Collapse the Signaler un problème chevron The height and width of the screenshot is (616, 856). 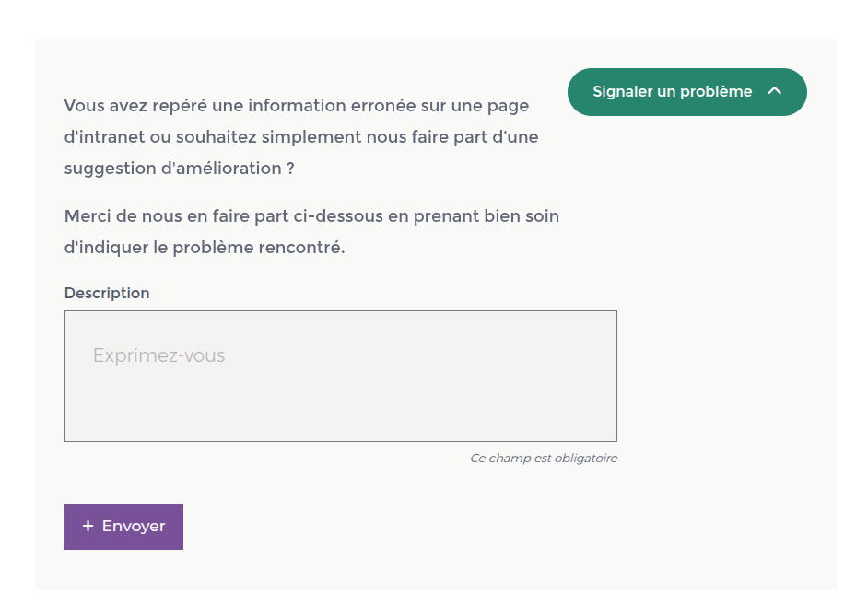point(774,91)
